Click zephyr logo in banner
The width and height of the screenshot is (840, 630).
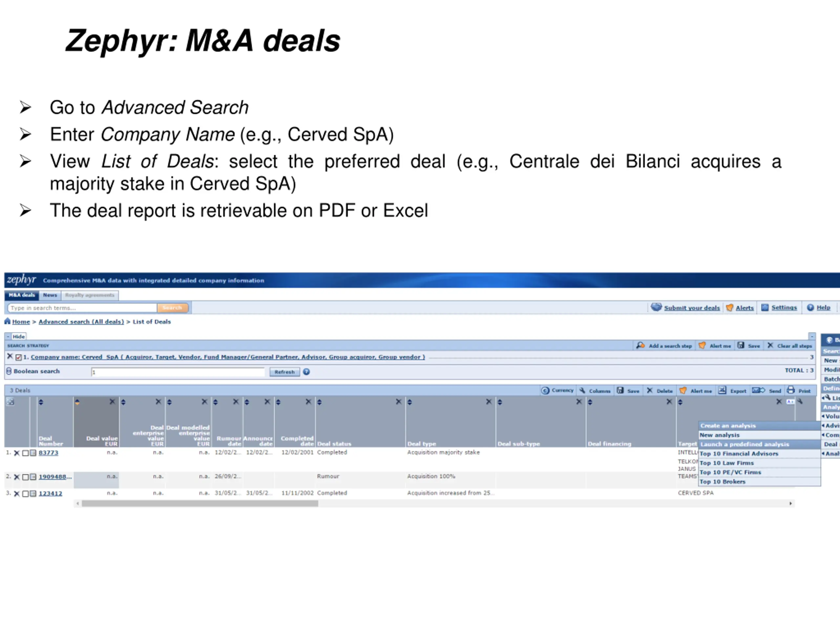(21, 280)
